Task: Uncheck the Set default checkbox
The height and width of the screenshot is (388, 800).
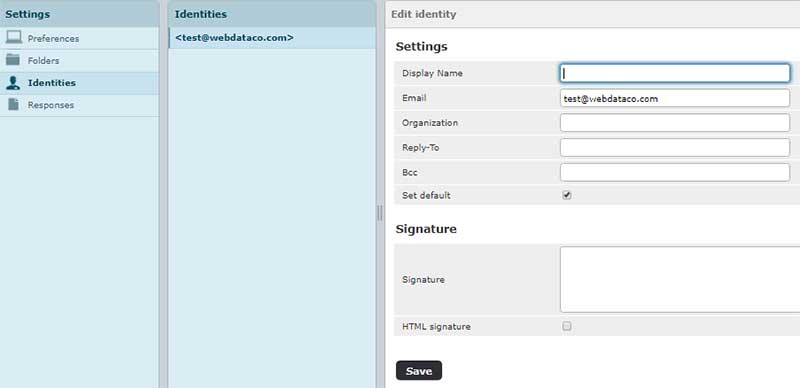Action: point(567,195)
